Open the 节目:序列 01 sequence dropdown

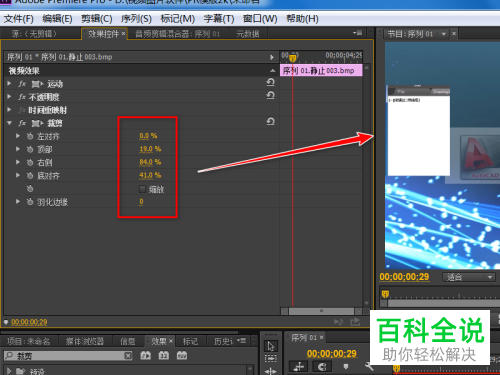(444, 34)
